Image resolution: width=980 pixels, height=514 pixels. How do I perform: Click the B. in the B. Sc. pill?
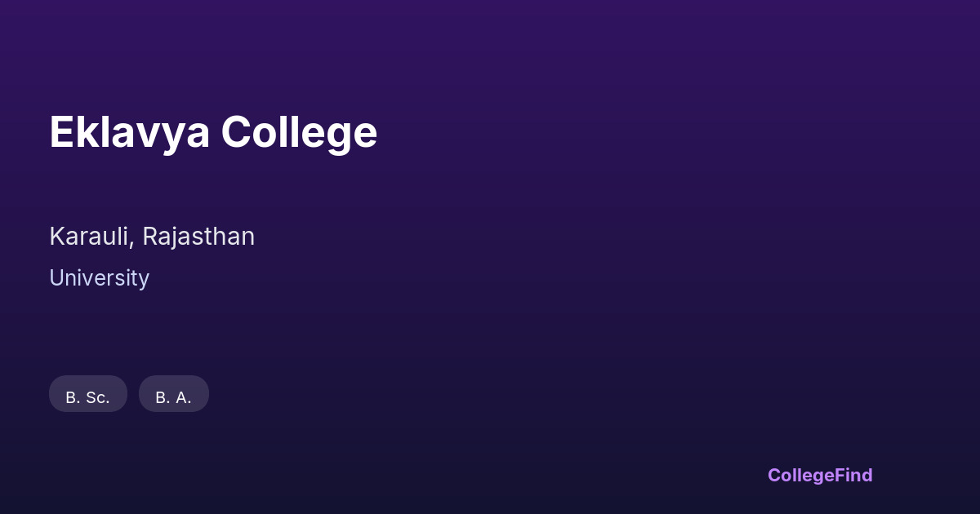[72, 398]
